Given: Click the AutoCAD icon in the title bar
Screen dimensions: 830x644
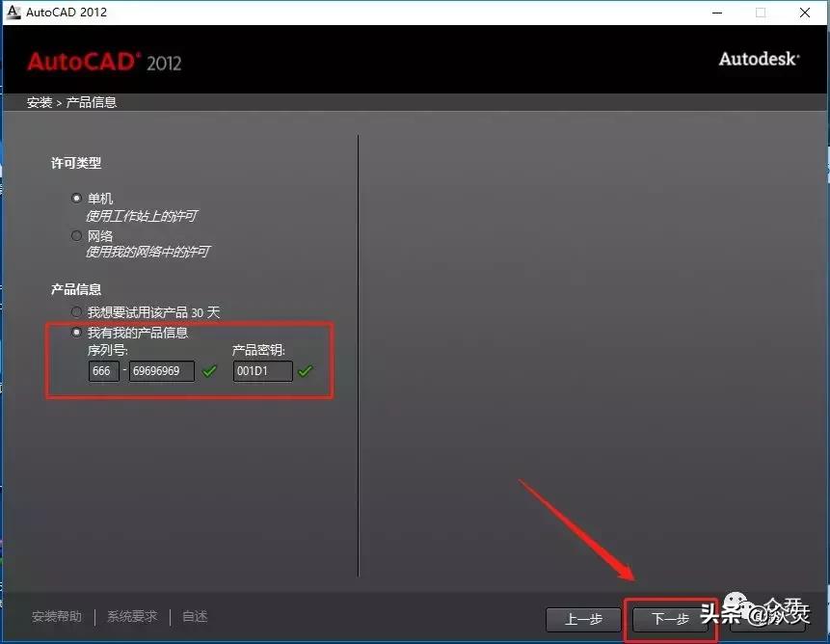Looking at the screenshot, I should pyautogui.click(x=12, y=12).
